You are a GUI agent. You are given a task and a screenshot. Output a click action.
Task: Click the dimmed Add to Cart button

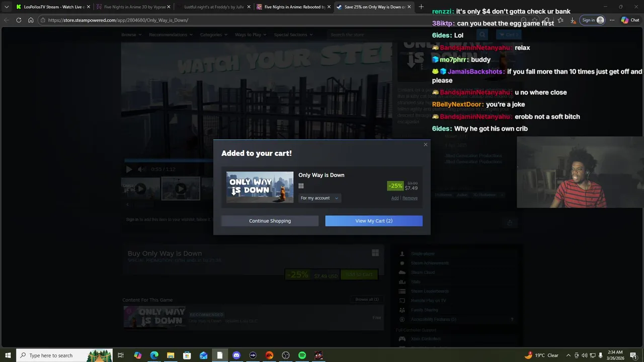[359, 275]
